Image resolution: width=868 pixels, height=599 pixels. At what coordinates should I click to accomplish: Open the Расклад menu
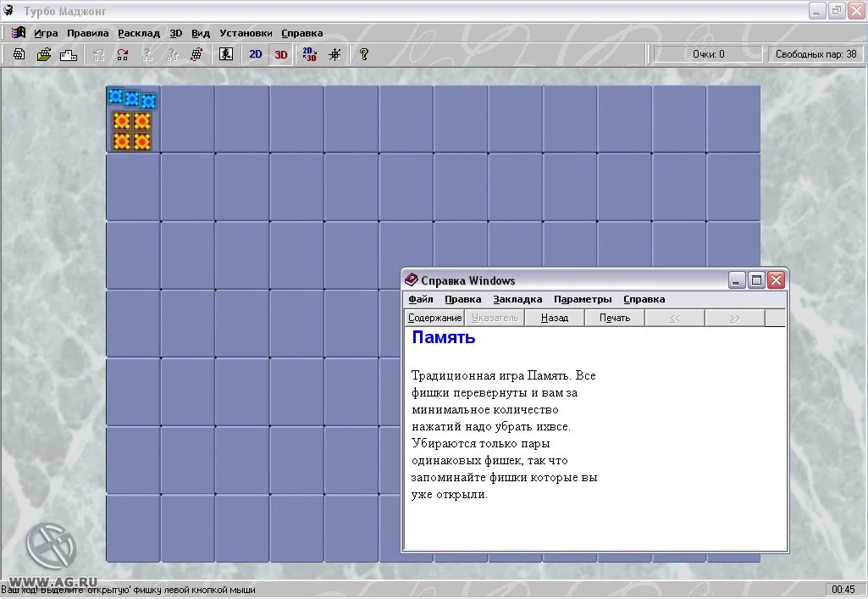[x=139, y=33]
